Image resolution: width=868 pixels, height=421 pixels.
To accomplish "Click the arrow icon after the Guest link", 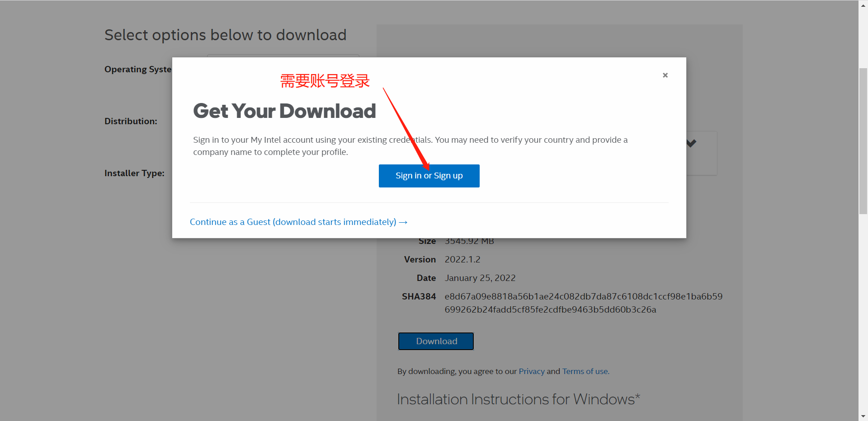I will click(x=403, y=222).
